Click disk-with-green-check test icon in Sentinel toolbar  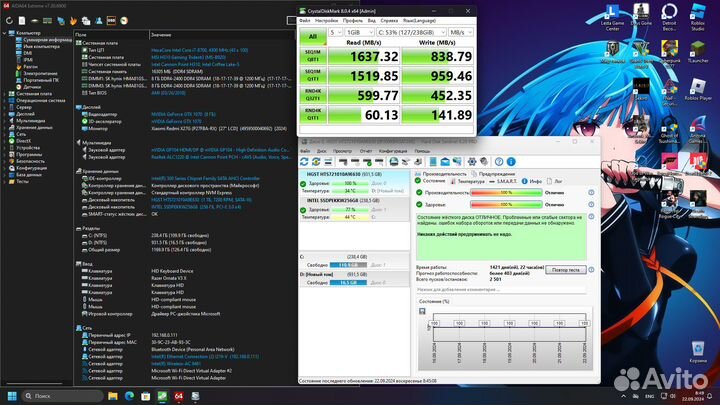coord(367,162)
